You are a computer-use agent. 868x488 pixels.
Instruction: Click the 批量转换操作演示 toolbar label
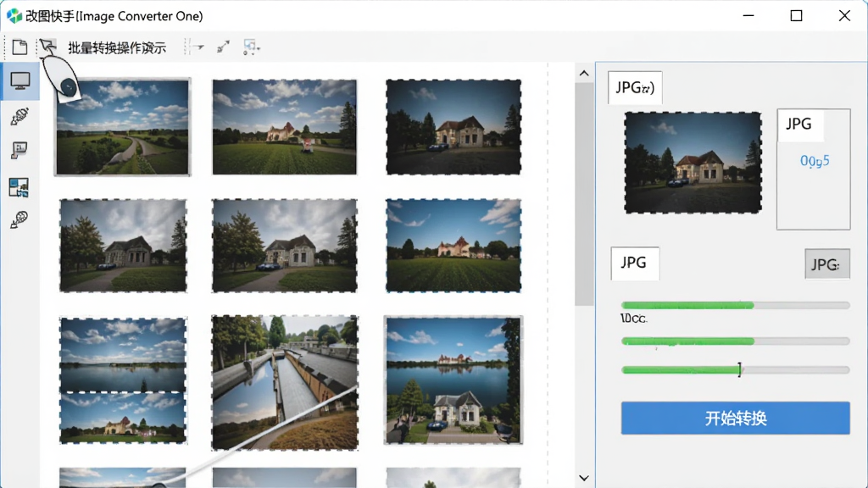click(117, 48)
